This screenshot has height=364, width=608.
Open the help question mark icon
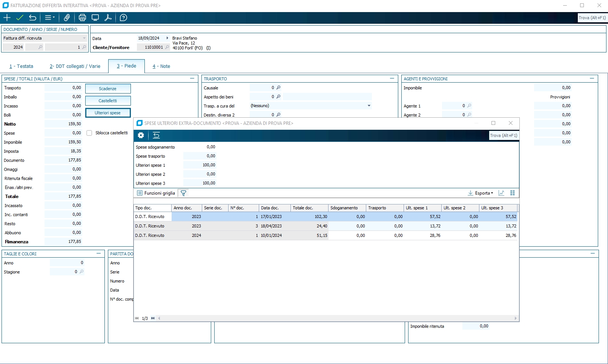click(123, 18)
